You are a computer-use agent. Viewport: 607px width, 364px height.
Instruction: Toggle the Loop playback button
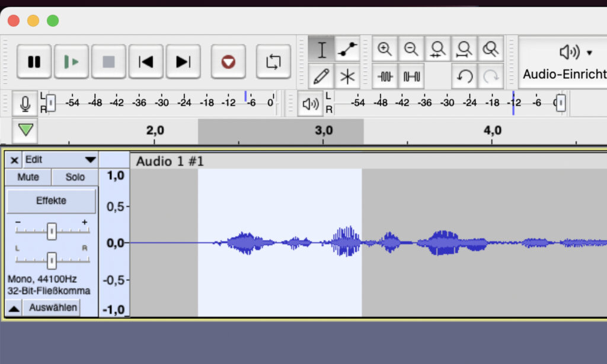pos(273,62)
